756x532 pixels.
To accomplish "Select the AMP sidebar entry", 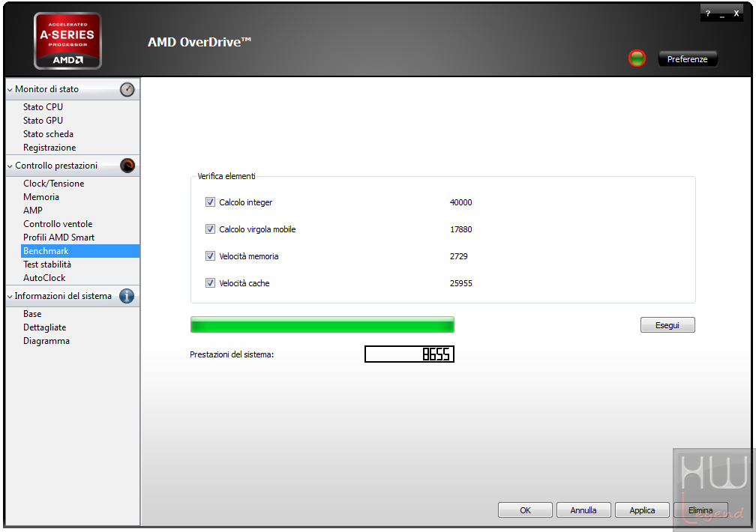I will [33, 211].
